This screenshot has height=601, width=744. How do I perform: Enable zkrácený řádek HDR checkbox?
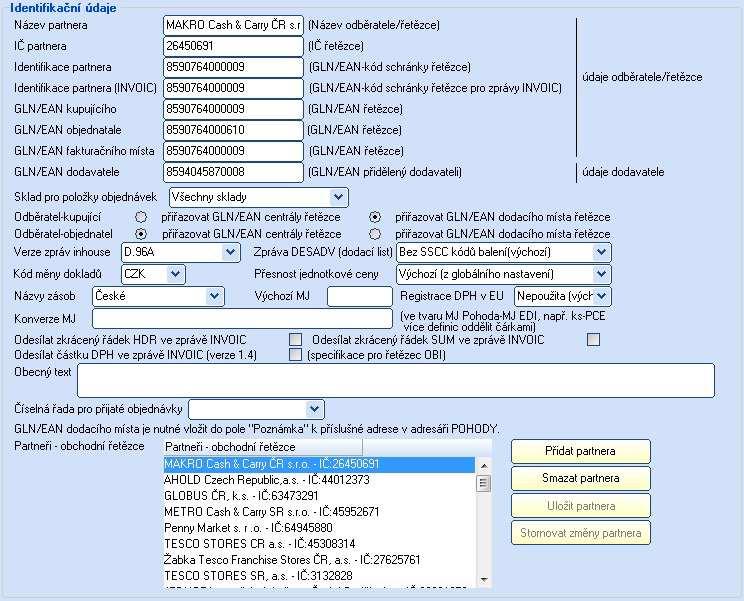click(x=296, y=340)
